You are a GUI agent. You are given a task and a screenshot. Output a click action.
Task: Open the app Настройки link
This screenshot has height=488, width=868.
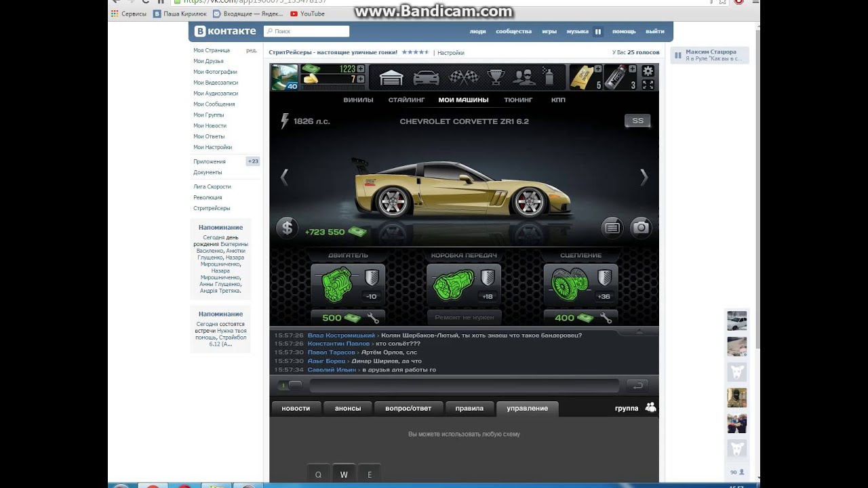pyautogui.click(x=451, y=52)
